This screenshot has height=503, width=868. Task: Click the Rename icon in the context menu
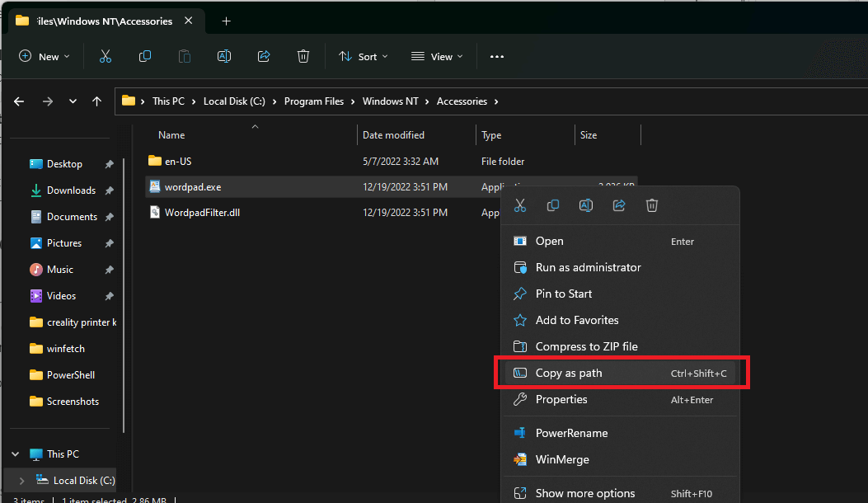[586, 205]
